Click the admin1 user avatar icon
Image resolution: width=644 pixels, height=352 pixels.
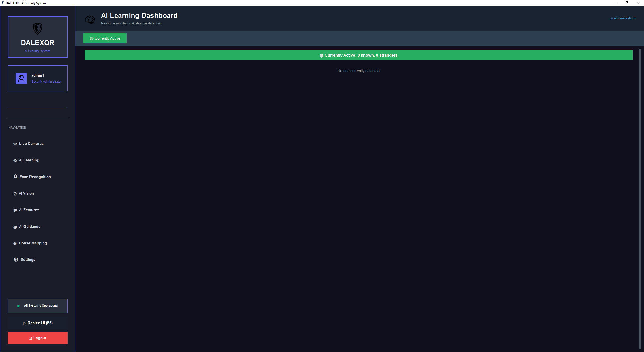point(21,78)
